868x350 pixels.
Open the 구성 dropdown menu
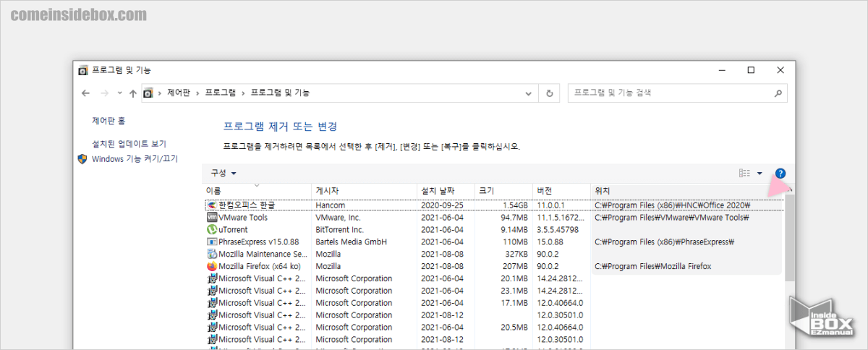point(223,174)
